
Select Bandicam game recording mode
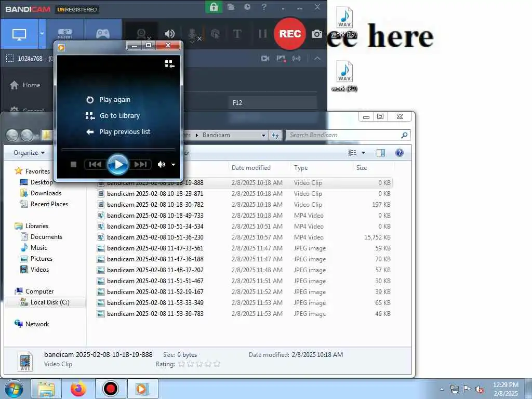103,34
